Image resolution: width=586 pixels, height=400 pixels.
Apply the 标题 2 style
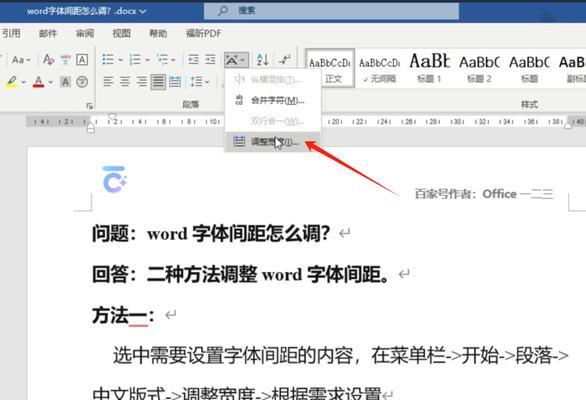tap(479, 68)
